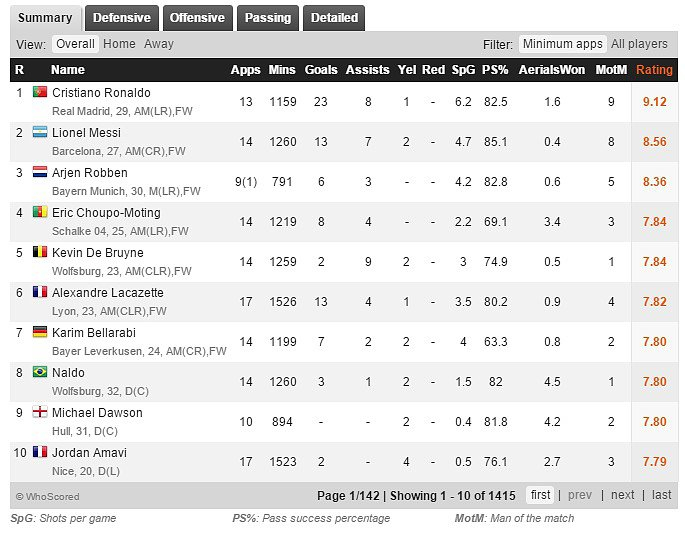Open Jordan Amavi's player page
Screen dimensions: 685x533
tap(90, 453)
